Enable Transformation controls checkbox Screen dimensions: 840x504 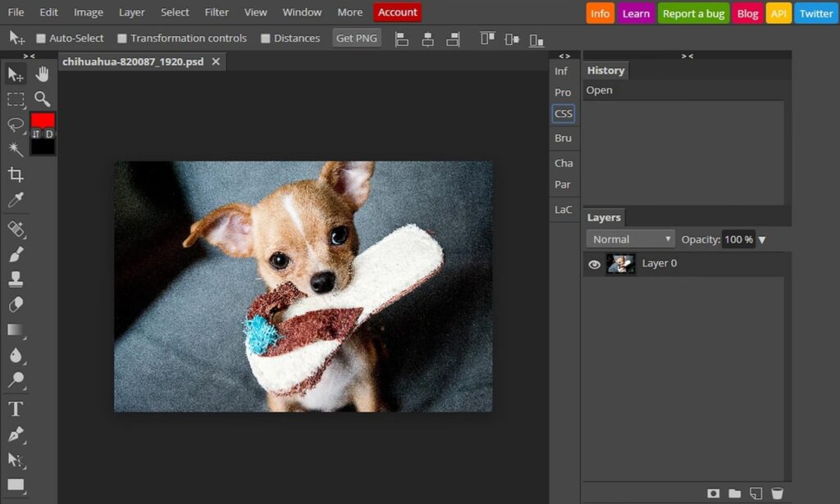click(122, 39)
